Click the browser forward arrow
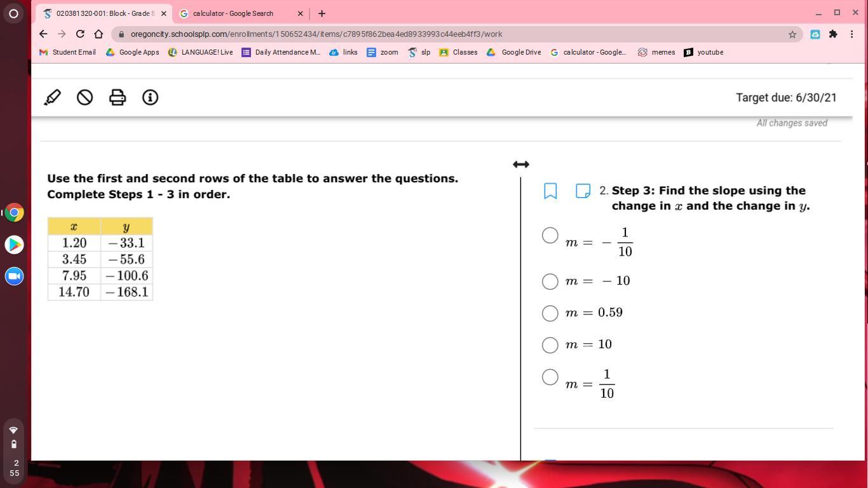 62,34
